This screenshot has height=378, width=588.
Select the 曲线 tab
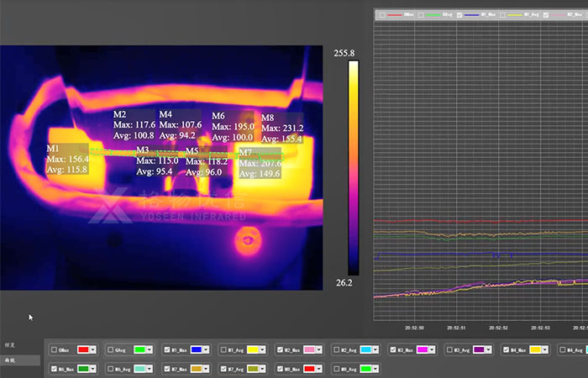10,360
